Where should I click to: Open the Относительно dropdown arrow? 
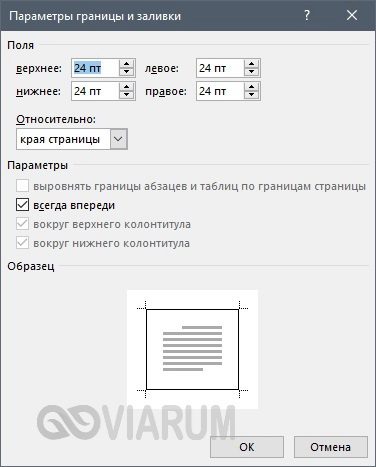click(118, 139)
